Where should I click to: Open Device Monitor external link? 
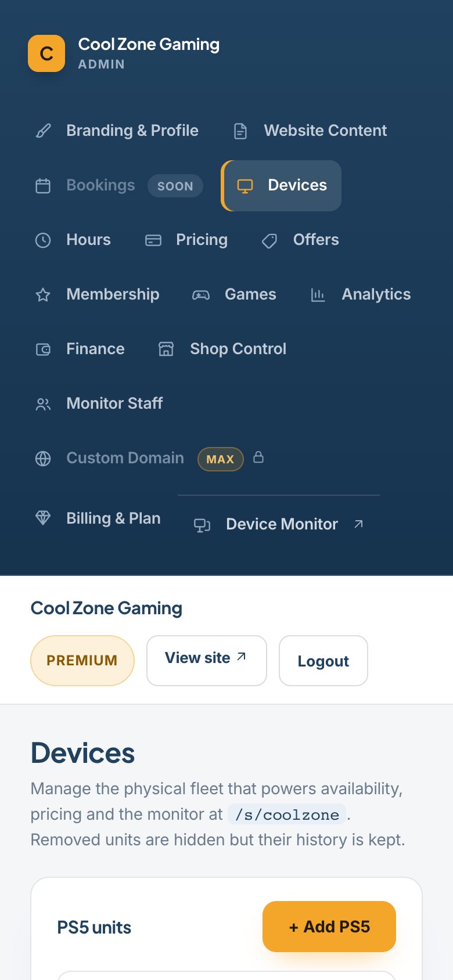279,524
